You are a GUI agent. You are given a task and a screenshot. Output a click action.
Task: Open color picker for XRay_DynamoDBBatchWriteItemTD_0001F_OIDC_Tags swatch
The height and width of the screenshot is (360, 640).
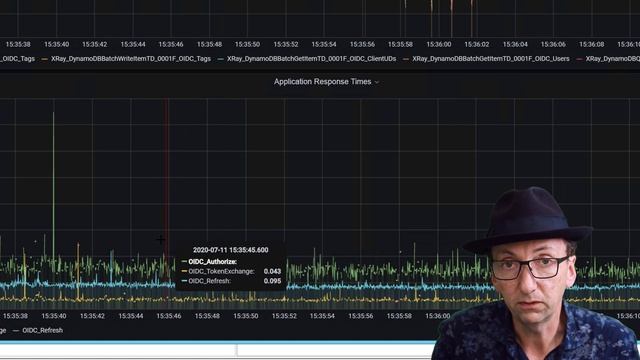coord(44,59)
